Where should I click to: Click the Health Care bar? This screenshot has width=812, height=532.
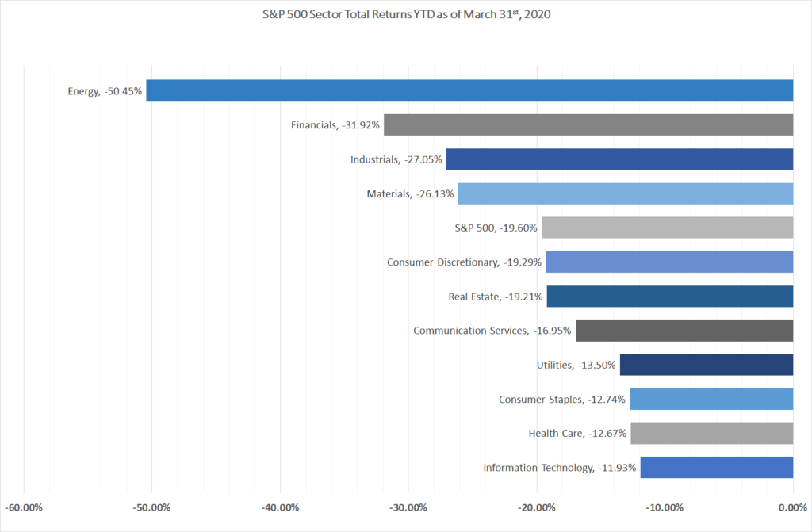pyautogui.click(x=712, y=433)
